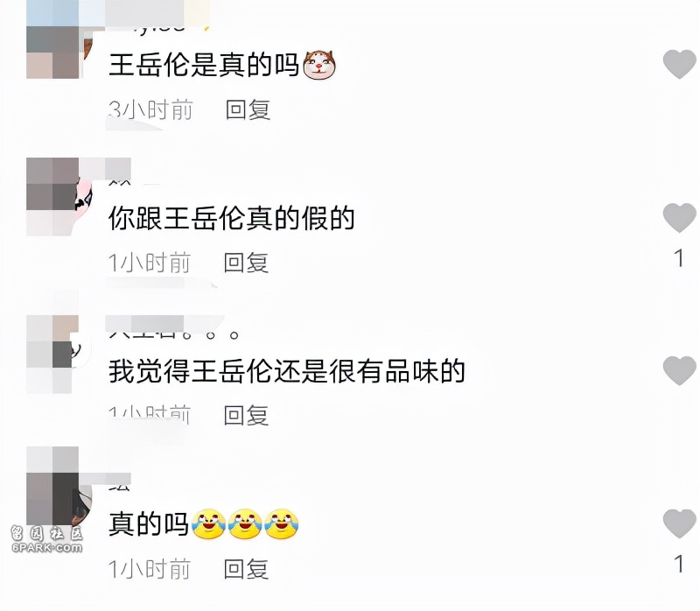Viewport: 700px width, 611px height.
Task: Open avatar of '你跟王岳伦真的假的' commenter
Action: [x=59, y=197]
